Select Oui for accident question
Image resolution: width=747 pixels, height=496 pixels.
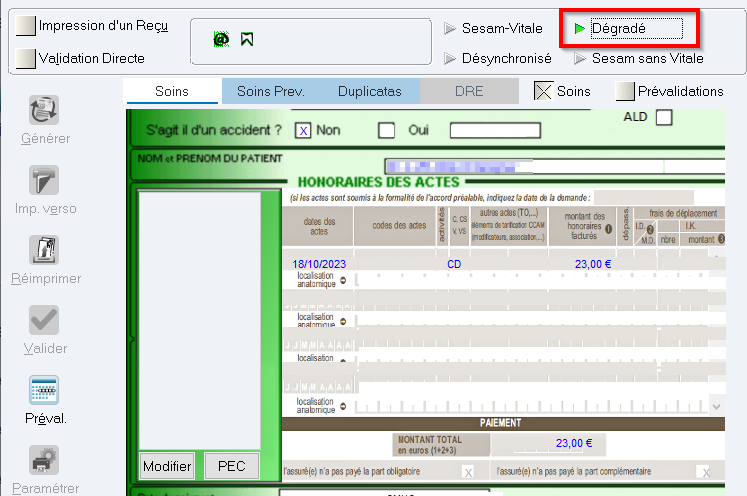(x=386, y=131)
